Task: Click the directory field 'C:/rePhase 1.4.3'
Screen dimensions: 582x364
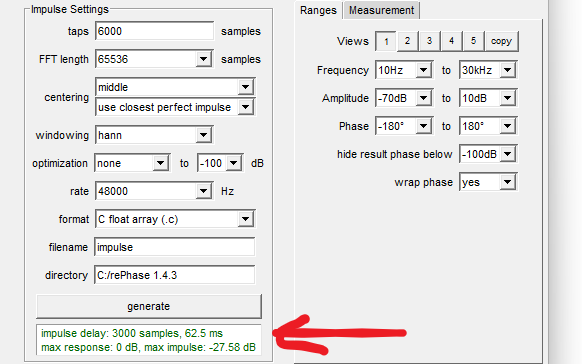Action: click(x=174, y=275)
